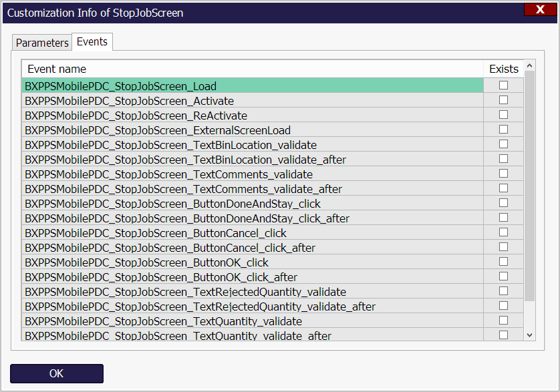Check Exists for TextComments_validate event
Image resolution: width=560 pixels, height=392 pixels.
(503, 174)
